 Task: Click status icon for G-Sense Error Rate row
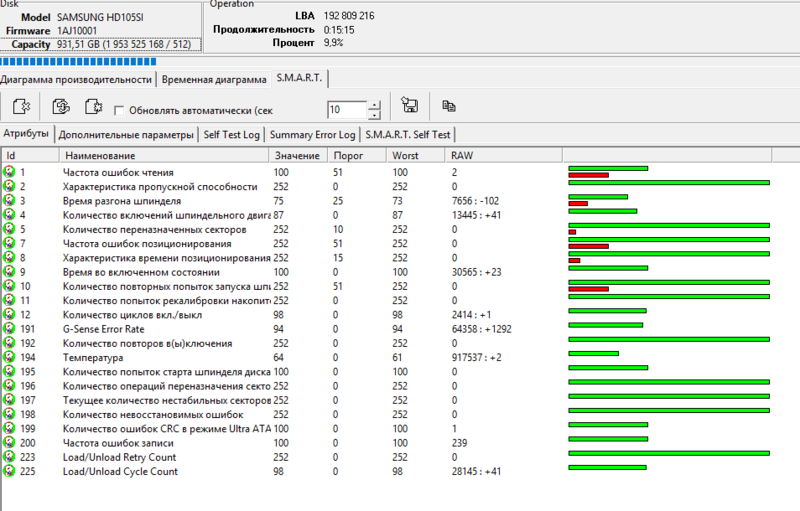[x=10, y=328]
